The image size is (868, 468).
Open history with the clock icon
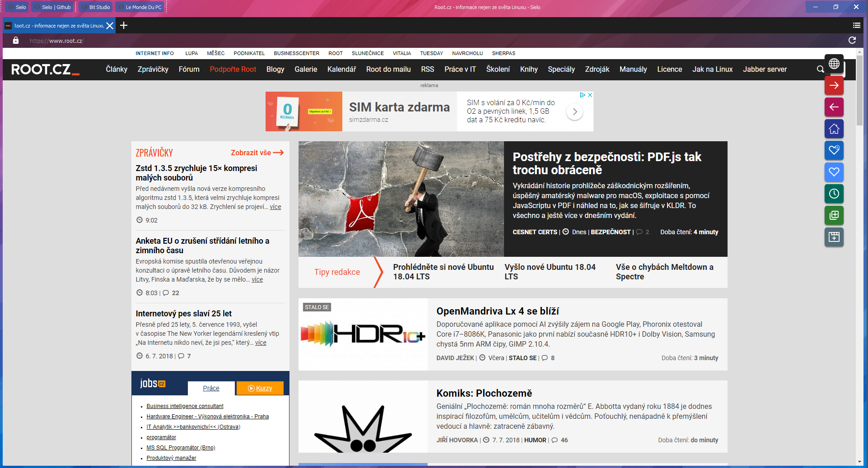(834, 194)
